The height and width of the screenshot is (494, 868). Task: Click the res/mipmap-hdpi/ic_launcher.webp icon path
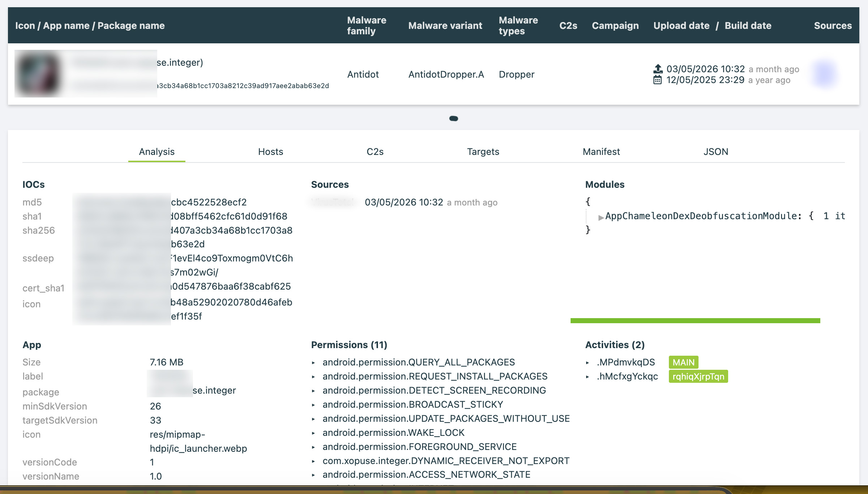pyautogui.click(x=198, y=441)
